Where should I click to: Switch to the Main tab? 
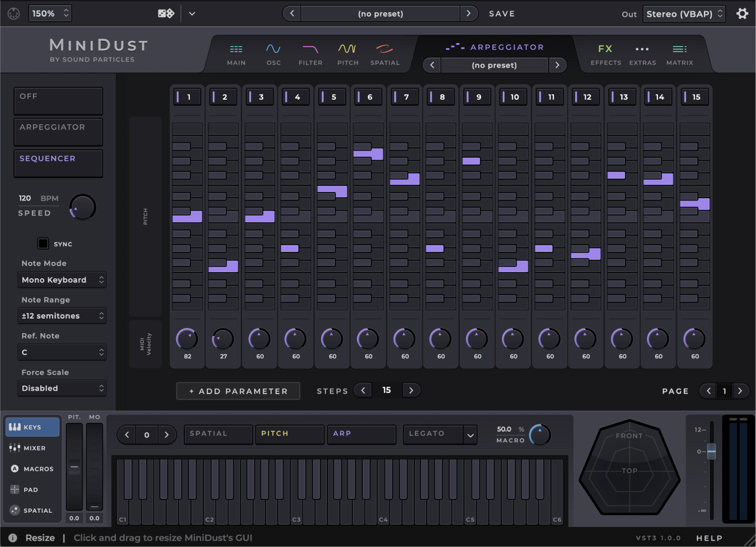pyautogui.click(x=236, y=54)
